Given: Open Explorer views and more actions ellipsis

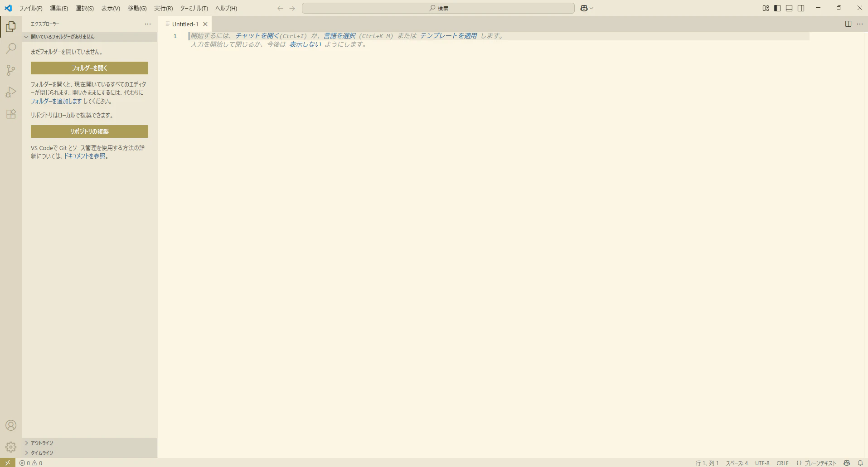Looking at the screenshot, I should click(148, 24).
